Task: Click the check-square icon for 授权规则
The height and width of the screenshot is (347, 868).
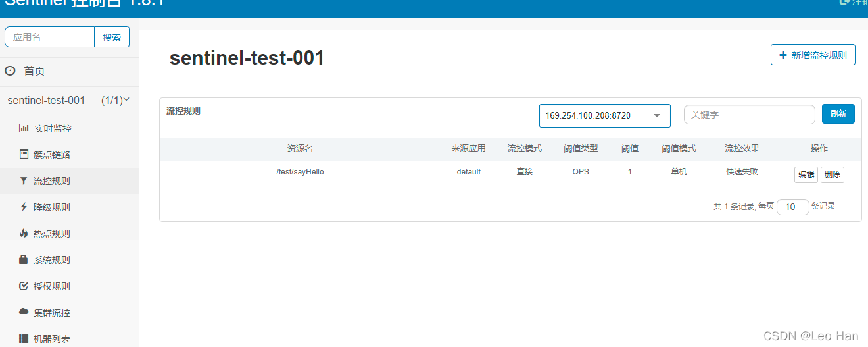Action: 24,286
